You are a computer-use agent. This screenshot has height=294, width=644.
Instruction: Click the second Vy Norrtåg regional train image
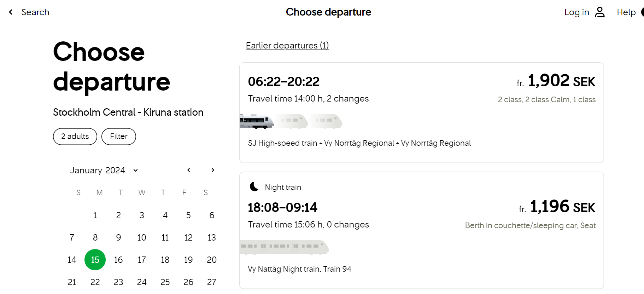click(x=326, y=121)
